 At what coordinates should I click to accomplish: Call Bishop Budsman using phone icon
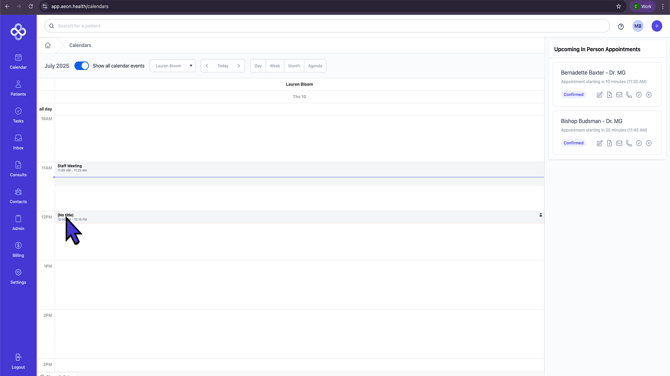(x=629, y=143)
